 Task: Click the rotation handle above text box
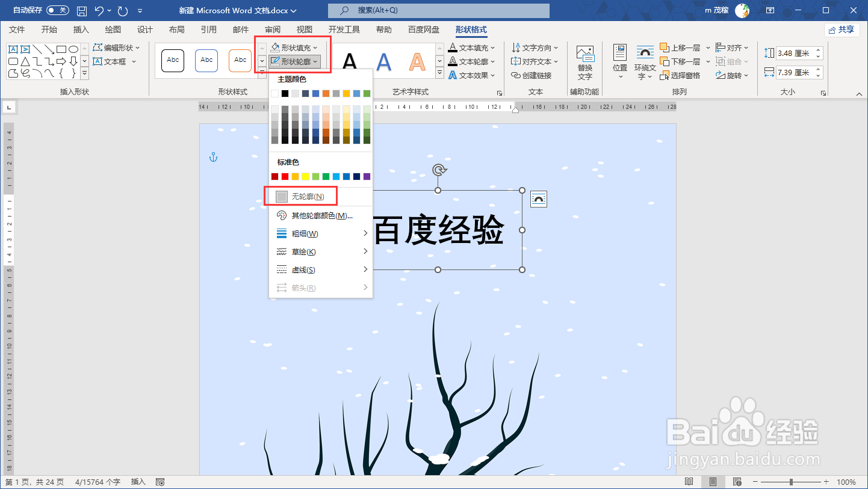[439, 170]
